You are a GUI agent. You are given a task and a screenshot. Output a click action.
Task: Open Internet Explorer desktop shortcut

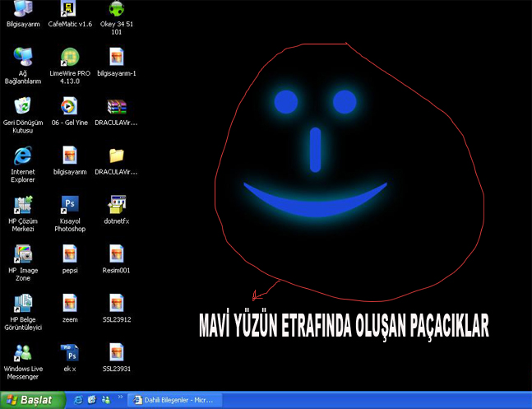[23, 155]
